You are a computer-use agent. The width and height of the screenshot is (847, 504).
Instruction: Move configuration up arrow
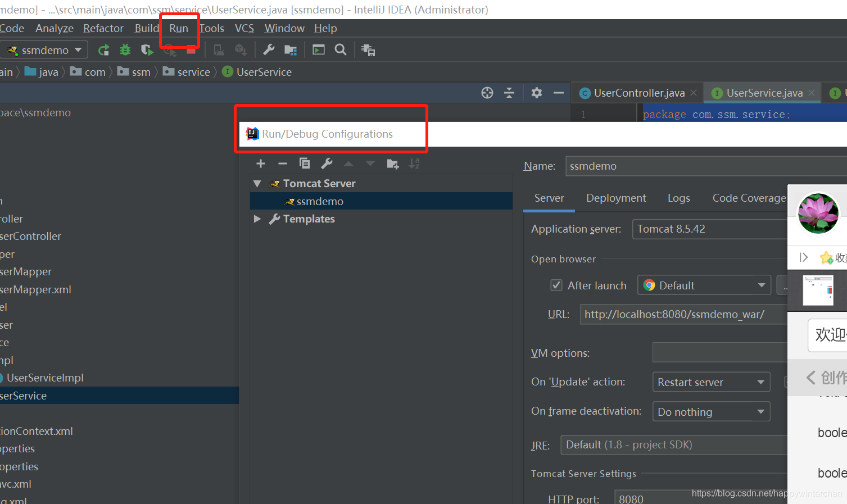pos(348,164)
